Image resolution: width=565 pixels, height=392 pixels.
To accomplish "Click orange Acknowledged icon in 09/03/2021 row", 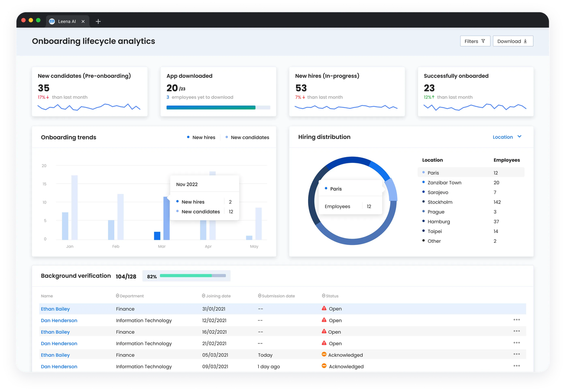I will tap(324, 366).
